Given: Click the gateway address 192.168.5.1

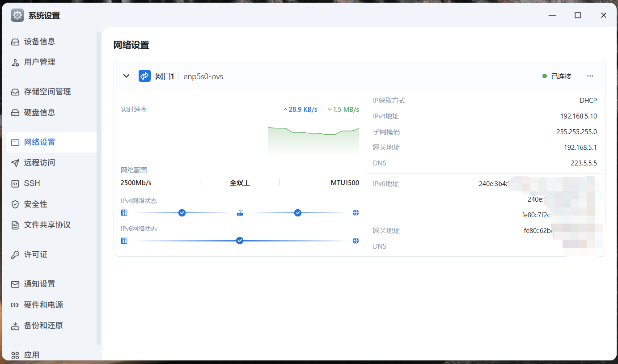Looking at the screenshot, I should tap(580, 148).
